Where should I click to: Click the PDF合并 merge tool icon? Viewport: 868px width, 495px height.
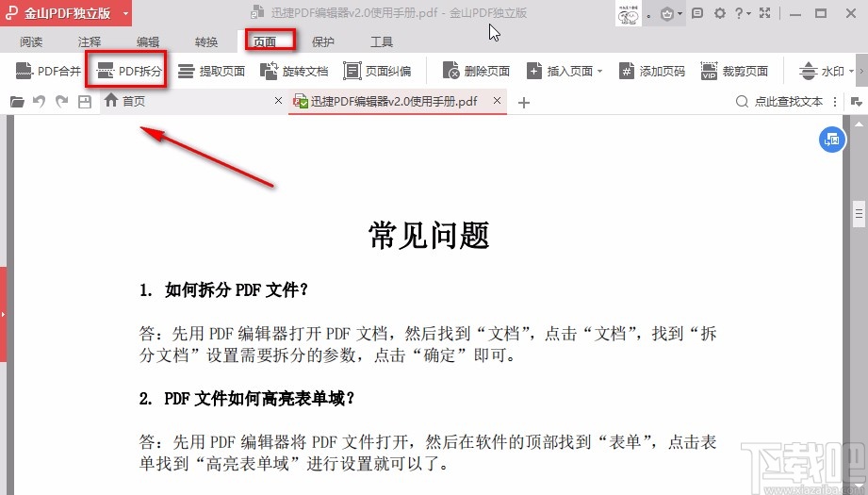pyautogui.click(x=24, y=71)
